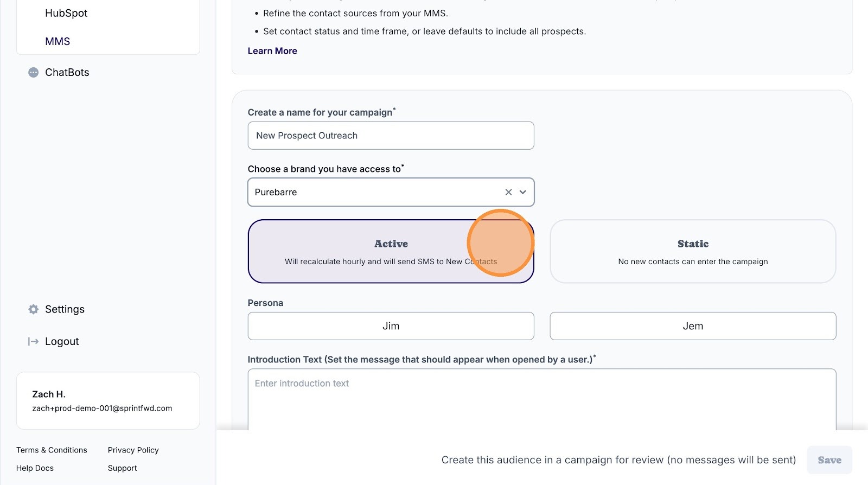This screenshot has width=868, height=485.
Task: Click the ChatBots icon in sidebar
Action: pyautogui.click(x=34, y=73)
